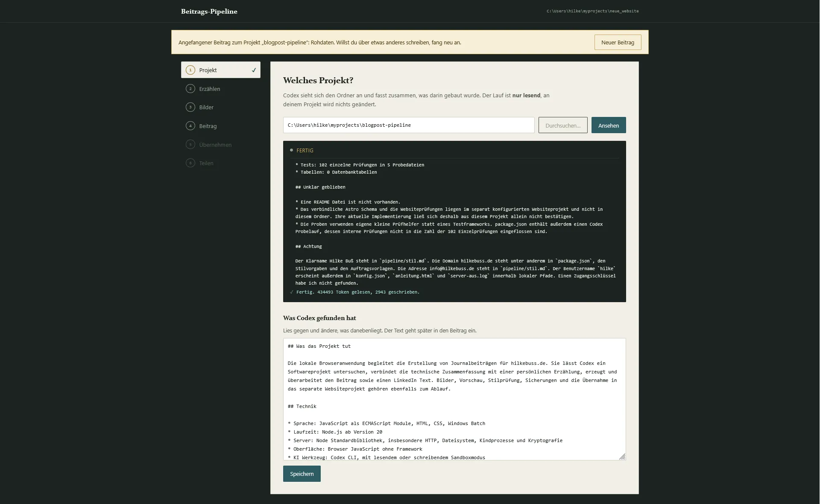Click Durchsuchen... to browse folders
This screenshot has width=820, height=504.
563,125
